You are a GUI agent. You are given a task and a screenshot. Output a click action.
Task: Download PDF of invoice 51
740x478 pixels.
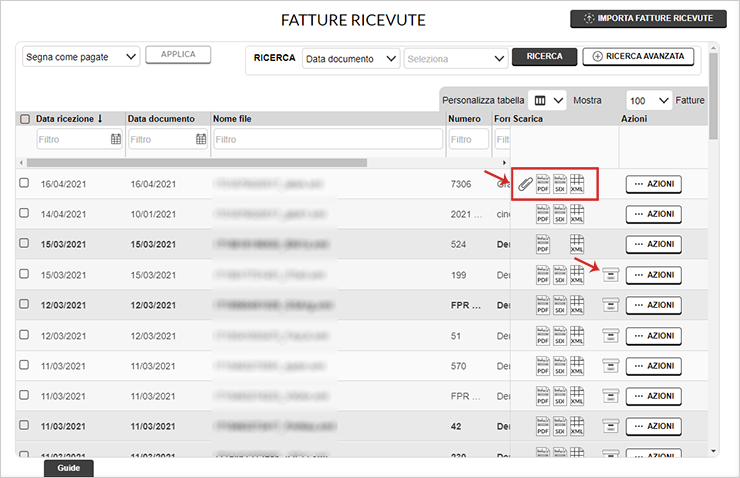pyautogui.click(x=544, y=335)
